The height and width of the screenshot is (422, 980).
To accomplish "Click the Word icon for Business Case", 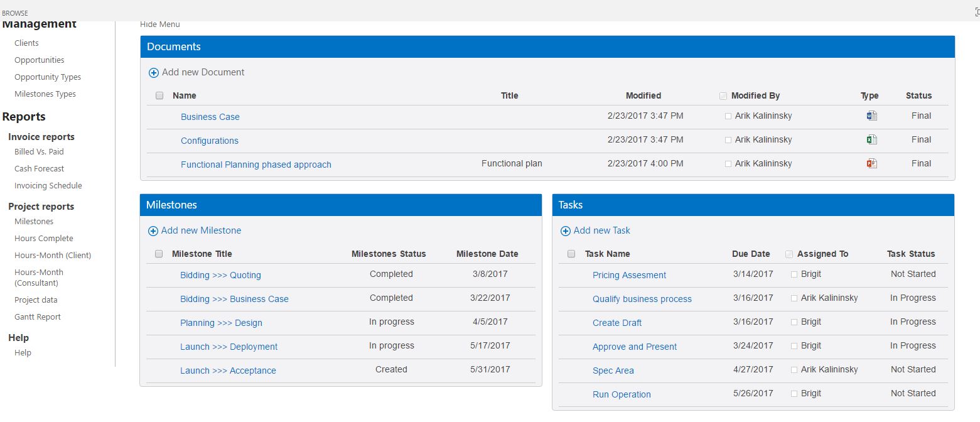I will [871, 116].
